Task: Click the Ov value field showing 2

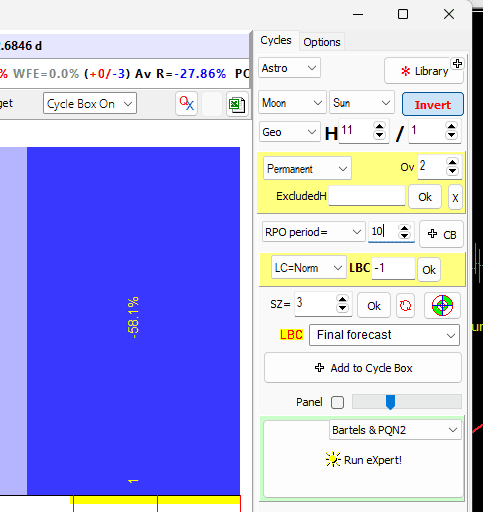Action: pos(432,166)
